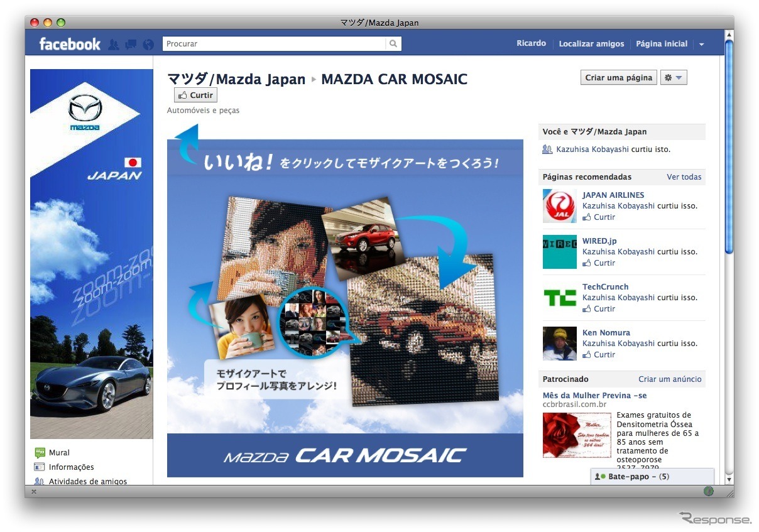Open Localizar amigos
759x532 pixels.
click(591, 44)
